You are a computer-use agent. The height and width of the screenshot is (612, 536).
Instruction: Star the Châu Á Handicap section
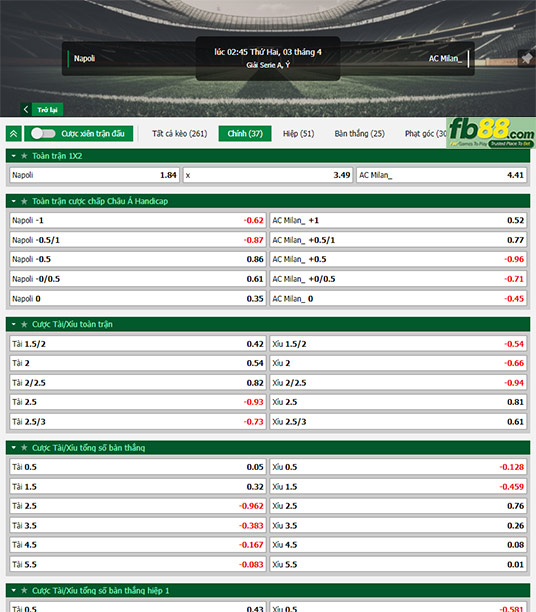pyautogui.click(x=24, y=201)
